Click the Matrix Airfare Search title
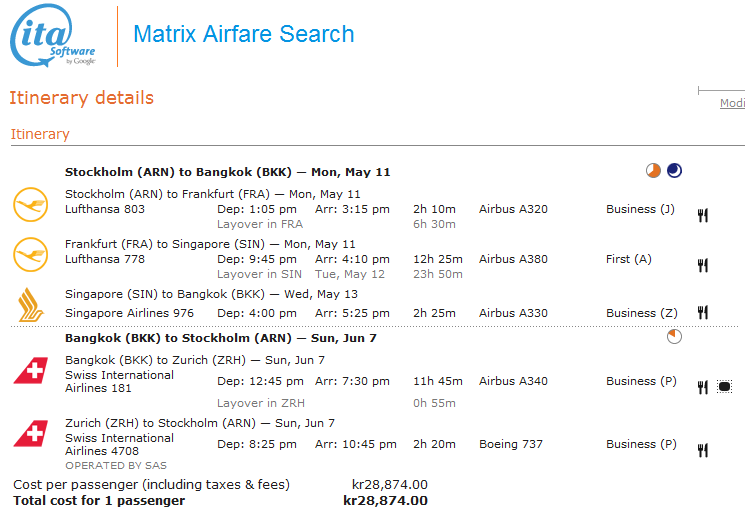745x515 pixels. 243,34
